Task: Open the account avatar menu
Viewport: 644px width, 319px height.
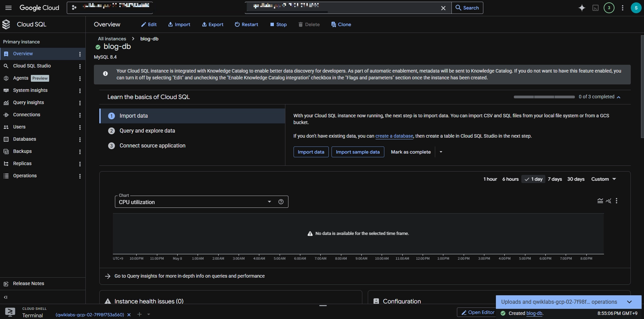Action: click(x=636, y=8)
